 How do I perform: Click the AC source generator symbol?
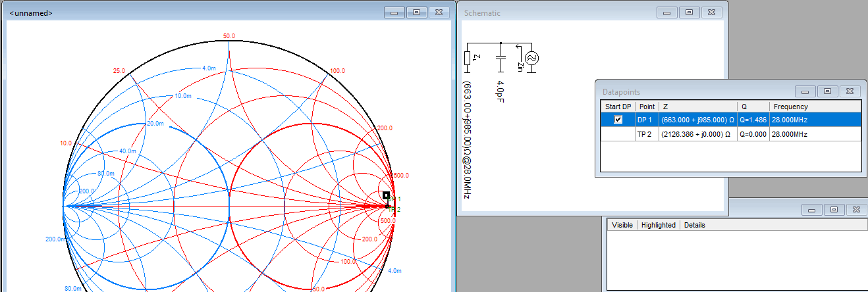tap(531, 59)
